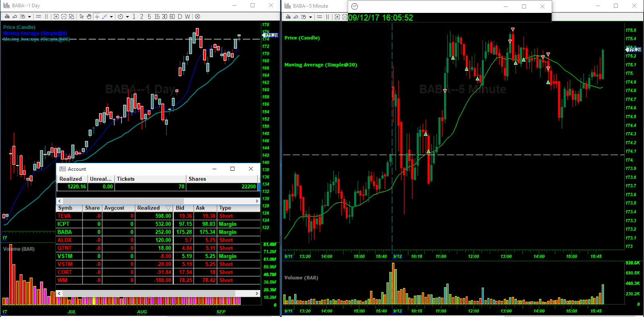Toggle vertical grid lines in daily chart
The width and height of the screenshot is (644, 317).
[x=47, y=17]
